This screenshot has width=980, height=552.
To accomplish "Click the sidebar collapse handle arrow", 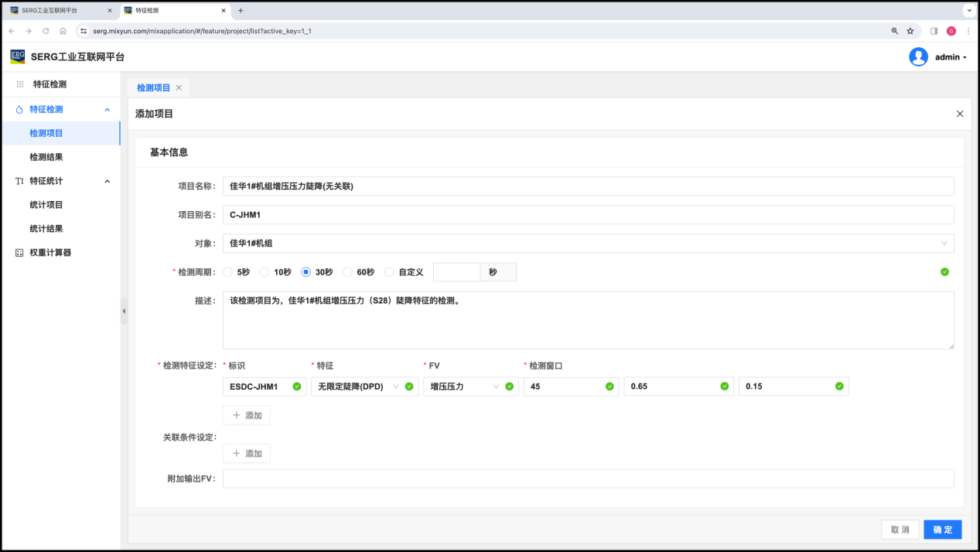I will [124, 311].
